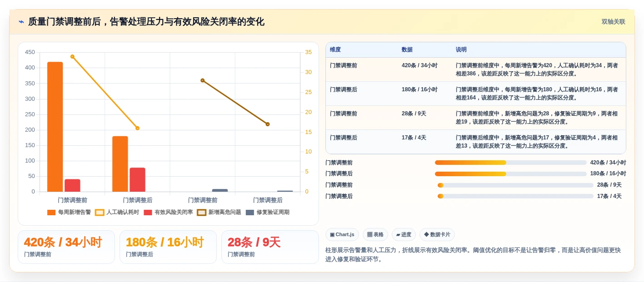This screenshot has height=282, width=644.
Task: Click description mentioning 相差164
Action: tap(537, 94)
